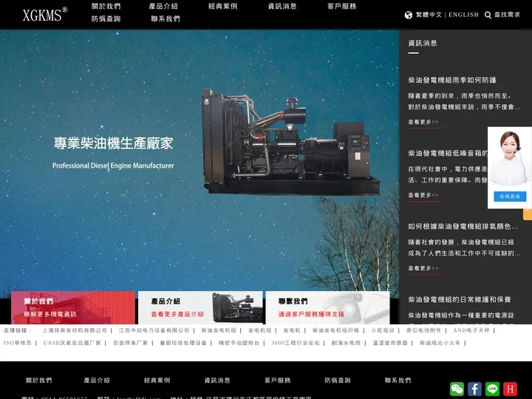This screenshot has width=532, height=399.
Task: Open friend link 小吃培训
Action: tap(383, 330)
